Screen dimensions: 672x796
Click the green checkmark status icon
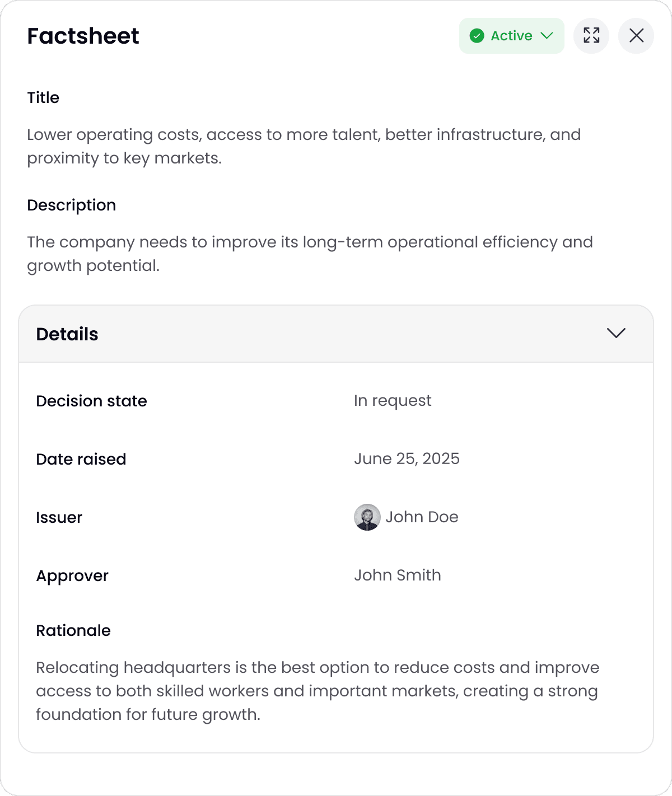(477, 36)
